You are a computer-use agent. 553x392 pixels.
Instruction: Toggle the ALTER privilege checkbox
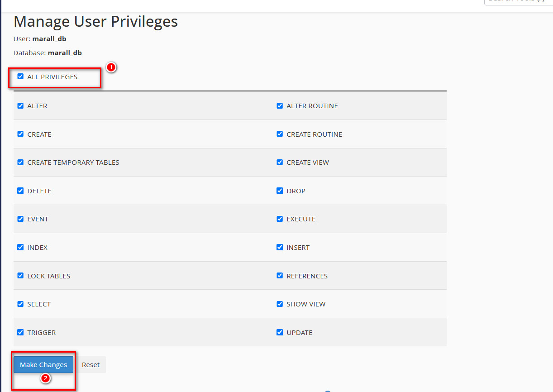pyautogui.click(x=20, y=105)
